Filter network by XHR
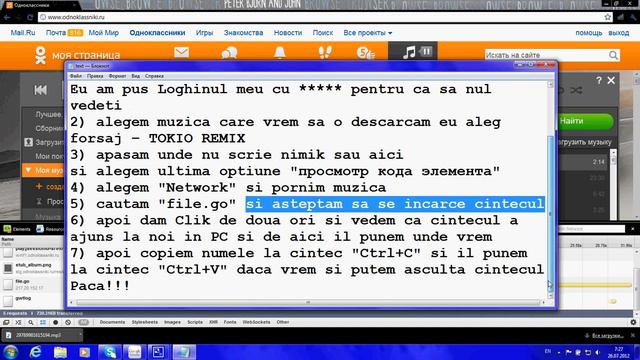Viewport: 640px width, 360px height. [213, 322]
